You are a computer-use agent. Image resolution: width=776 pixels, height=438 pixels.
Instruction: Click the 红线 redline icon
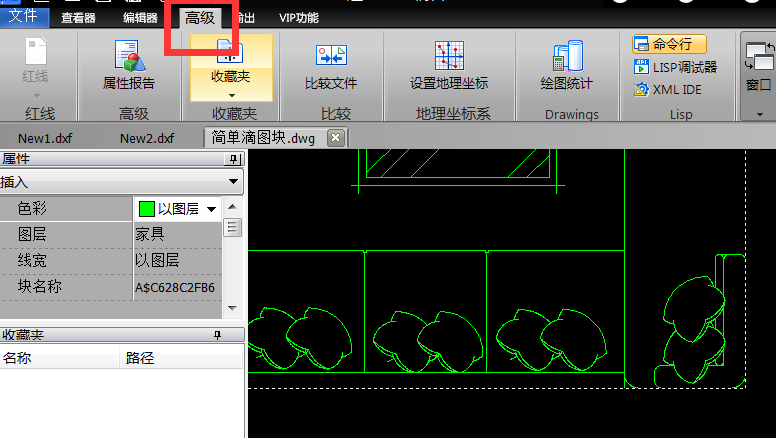tap(36, 51)
